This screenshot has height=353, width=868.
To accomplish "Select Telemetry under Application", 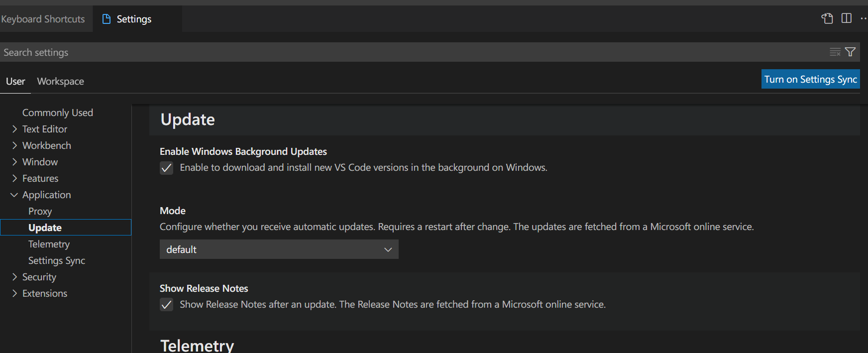I will click(x=49, y=244).
